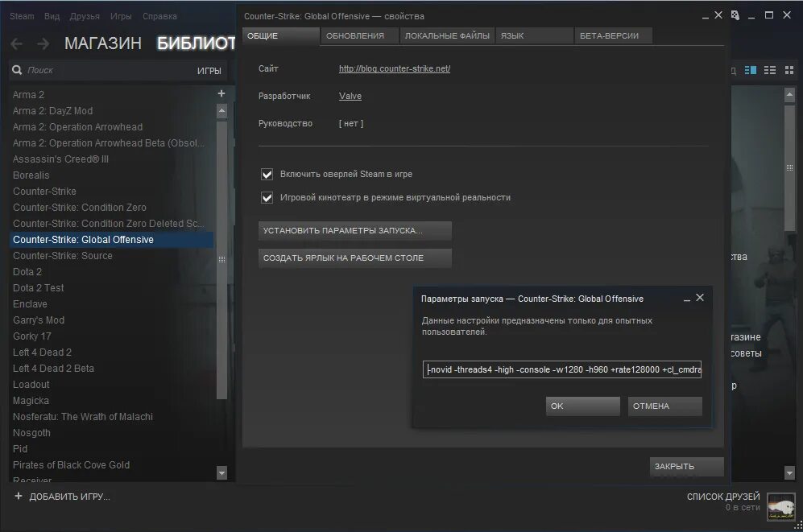
Task: Select Arma 2: DayZ Mod
Action: coord(52,111)
